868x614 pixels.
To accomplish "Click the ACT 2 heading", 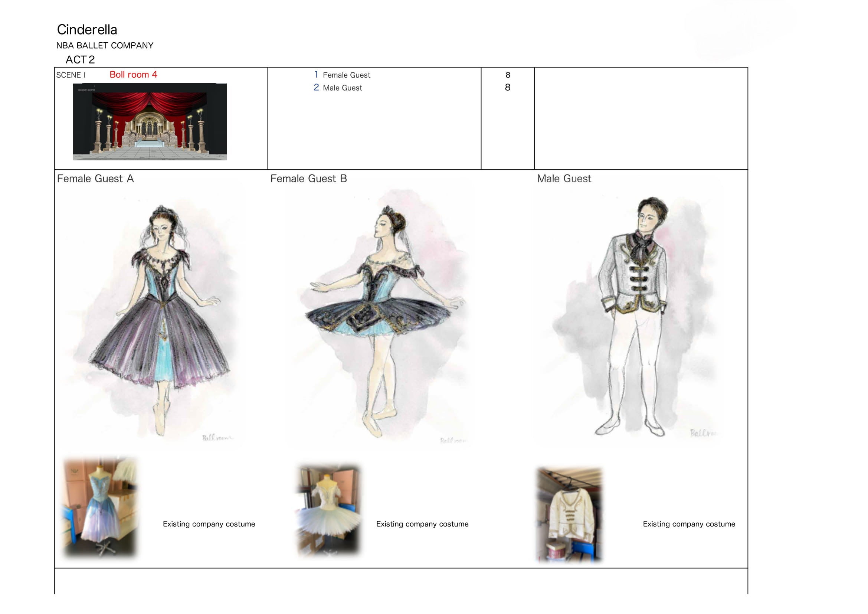I will tap(80, 60).
